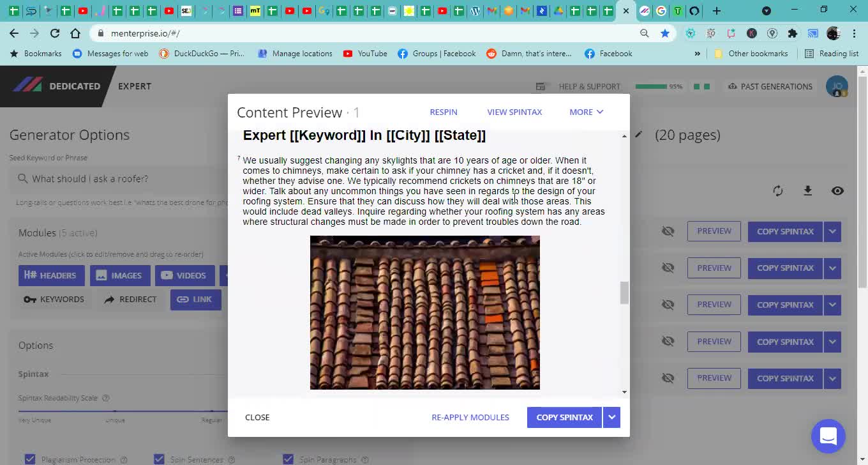Image resolution: width=868 pixels, height=465 pixels.
Task: Toggle the bookmark star for this page
Action: point(665,33)
